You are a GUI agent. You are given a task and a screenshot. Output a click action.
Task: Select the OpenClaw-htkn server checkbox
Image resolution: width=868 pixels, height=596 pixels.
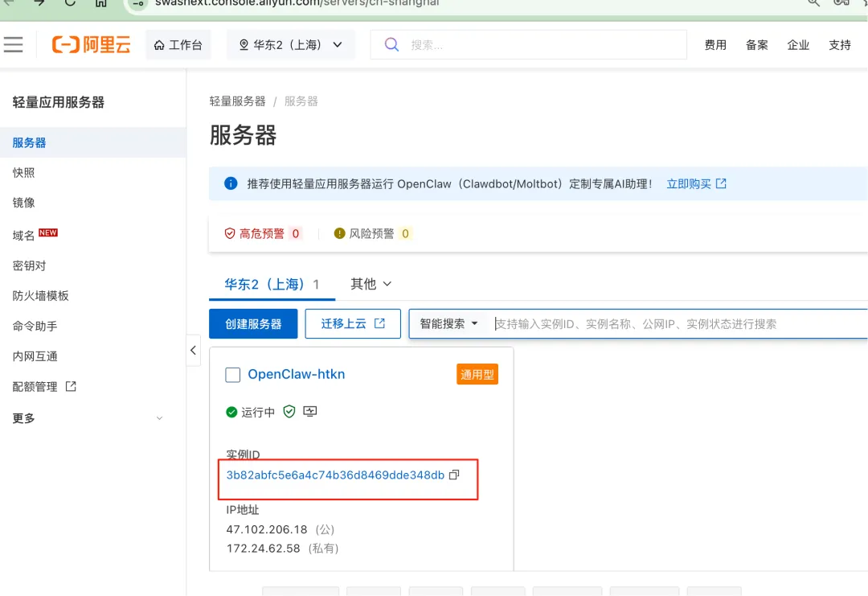tap(233, 375)
